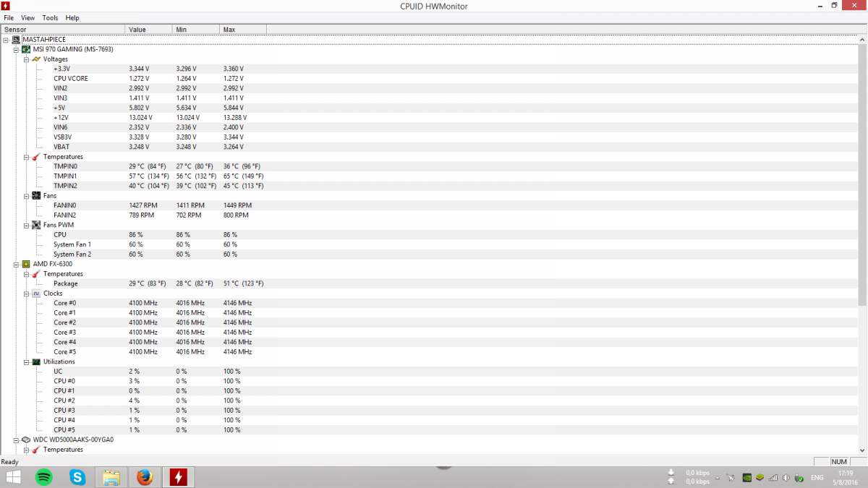Click the NUM status bar indicator
This screenshot has width=868, height=488.
click(x=839, y=461)
